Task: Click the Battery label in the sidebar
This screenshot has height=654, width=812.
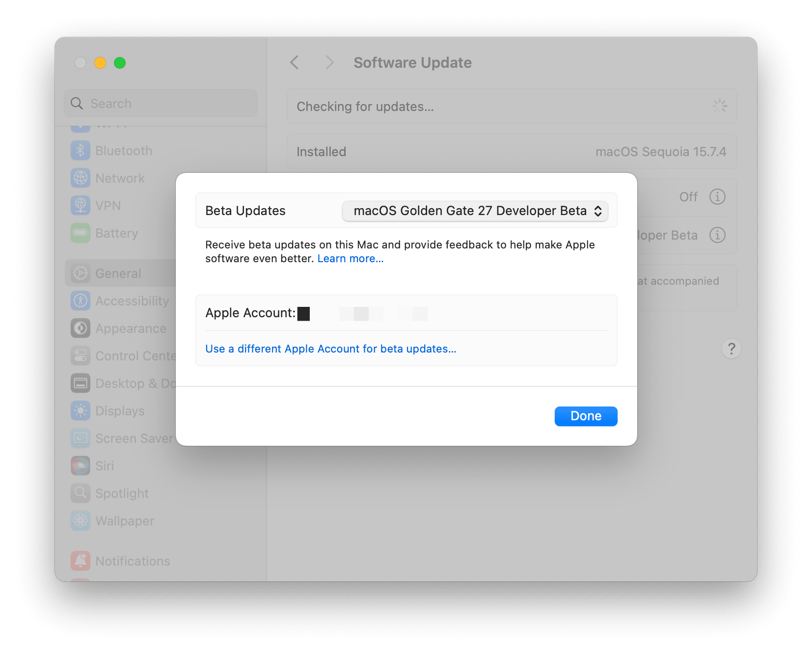Action: pyautogui.click(x=117, y=233)
